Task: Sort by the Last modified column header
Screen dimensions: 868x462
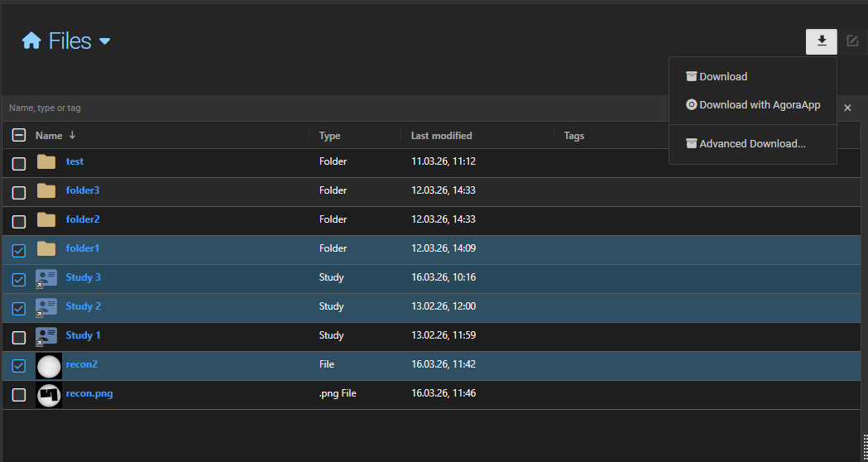Action: [x=442, y=136]
